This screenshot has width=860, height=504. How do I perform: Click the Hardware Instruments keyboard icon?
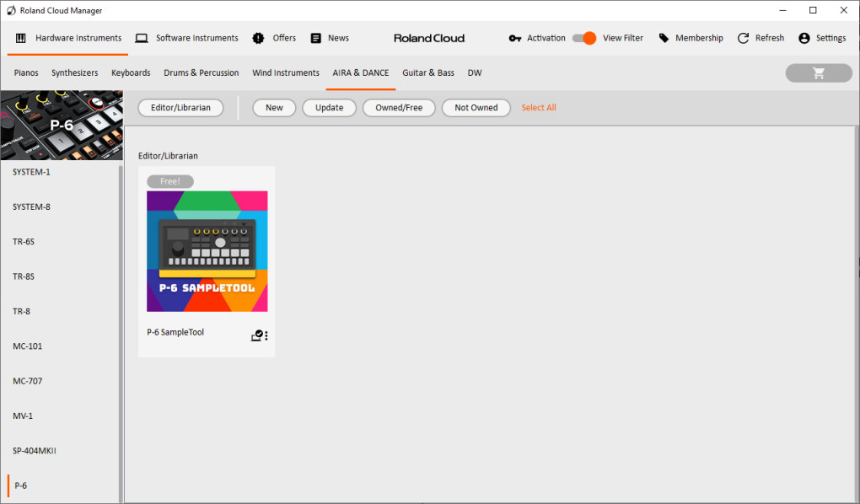click(21, 38)
